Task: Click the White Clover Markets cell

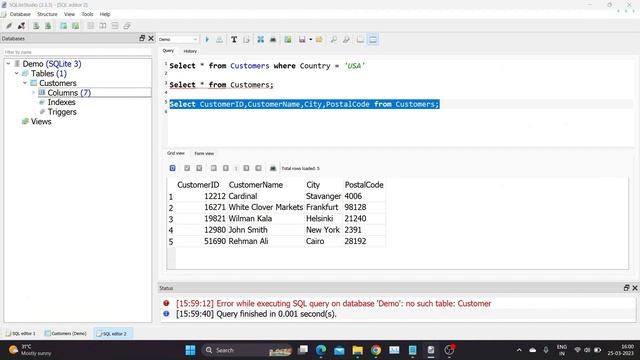Action: pyautogui.click(x=266, y=207)
